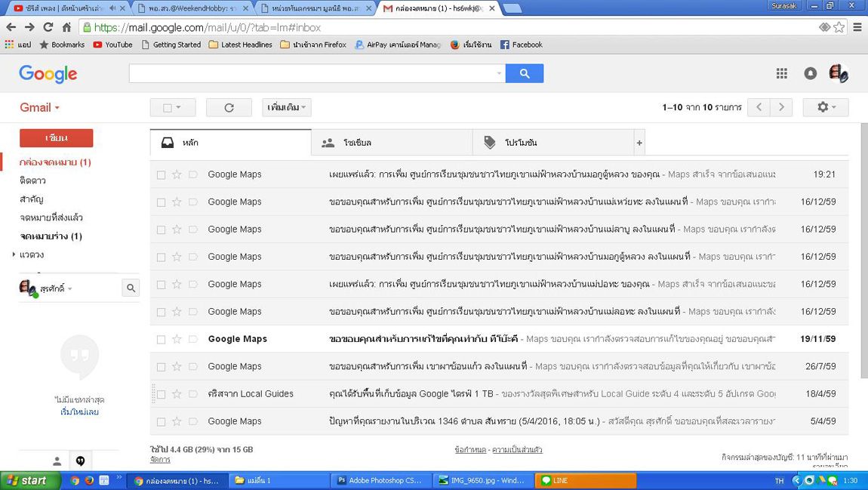Screen dimensions: 868x490
Task: Refresh the inbox message list
Action: [x=229, y=108]
